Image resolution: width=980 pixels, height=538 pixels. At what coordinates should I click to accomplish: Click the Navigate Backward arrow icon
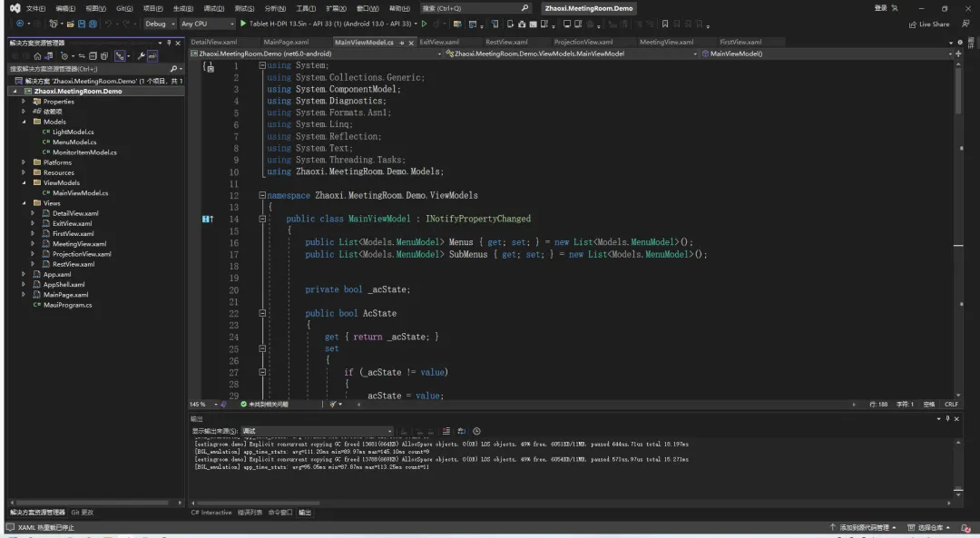[19, 24]
